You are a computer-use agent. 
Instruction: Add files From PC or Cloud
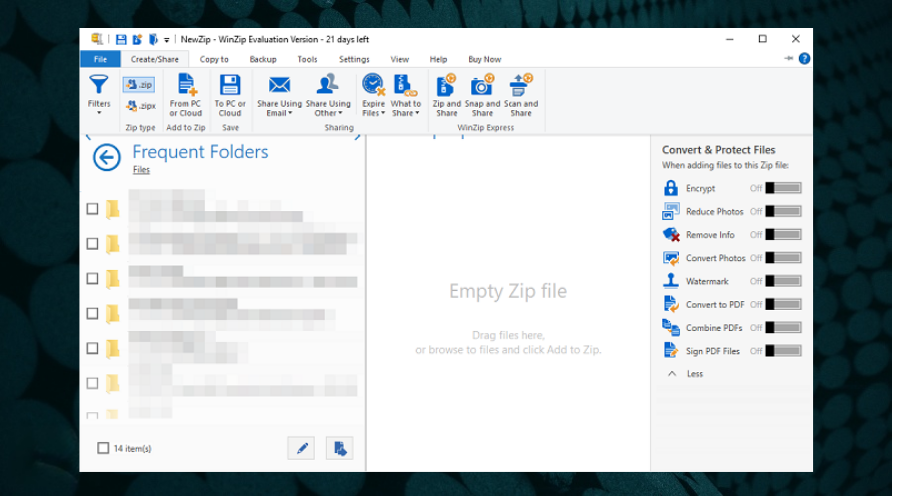[x=185, y=95]
